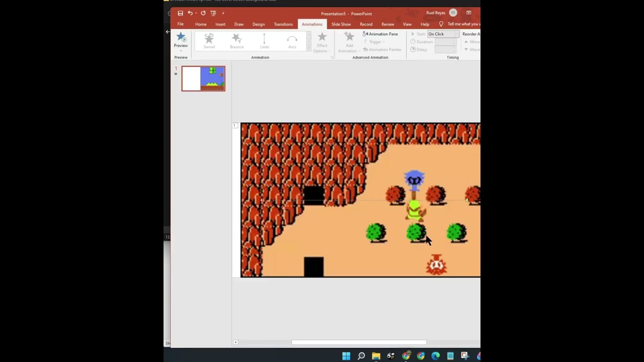The width and height of the screenshot is (644, 362).
Task: Choose the Arcs motion path
Action: pyautogui.click(x=292, y=41)
